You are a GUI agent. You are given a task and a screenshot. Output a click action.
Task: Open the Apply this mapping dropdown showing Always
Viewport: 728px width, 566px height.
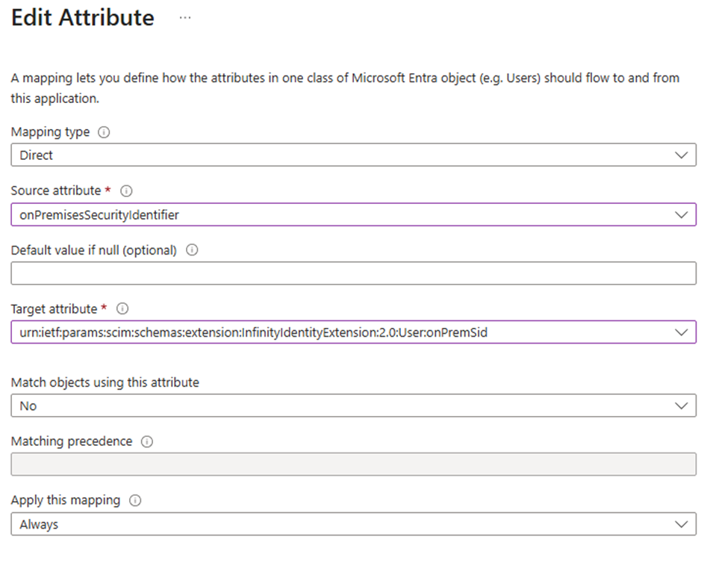[352, 524]
